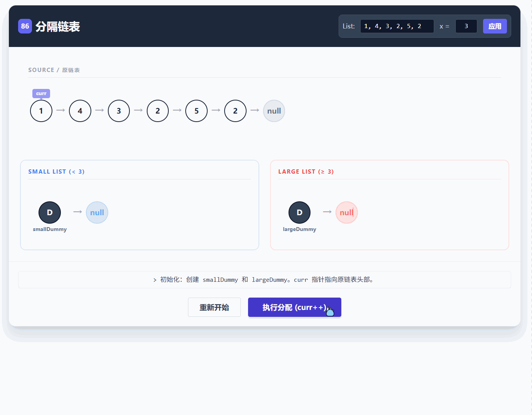Click the largeDummy D node

coord(299,213)
